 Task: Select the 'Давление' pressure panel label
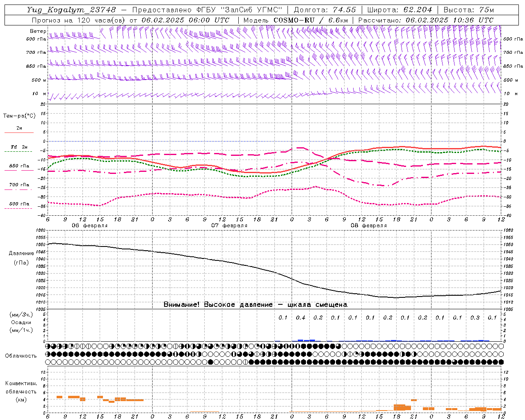[21, 253]
